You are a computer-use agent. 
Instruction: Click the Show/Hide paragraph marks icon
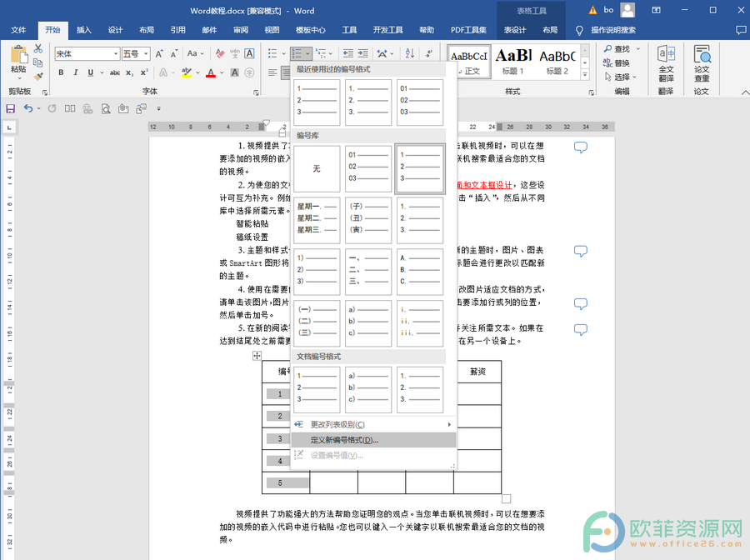(x=429, y=53)
